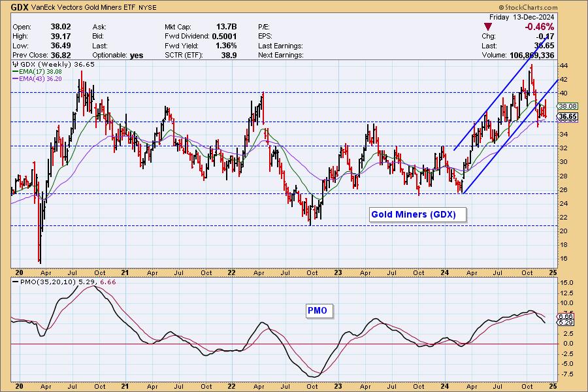The height and width of the screenshot is (392, 588).
Task: Click the Open value 38.02
Action: click(x=61, y=27)
